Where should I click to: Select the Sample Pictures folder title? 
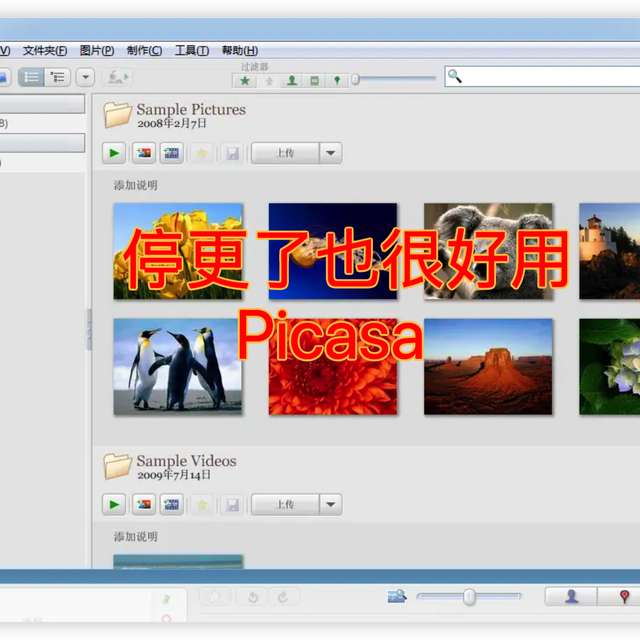coord(191,109)
